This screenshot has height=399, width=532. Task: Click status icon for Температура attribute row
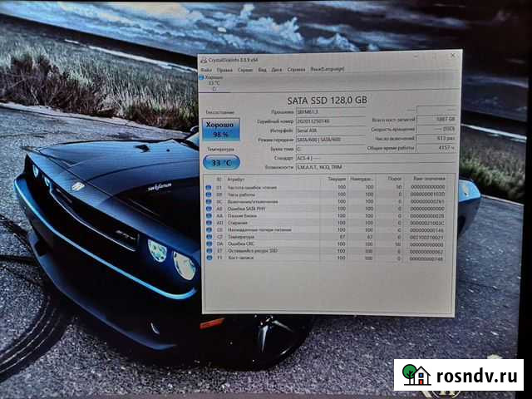click(x=209, y=238)
